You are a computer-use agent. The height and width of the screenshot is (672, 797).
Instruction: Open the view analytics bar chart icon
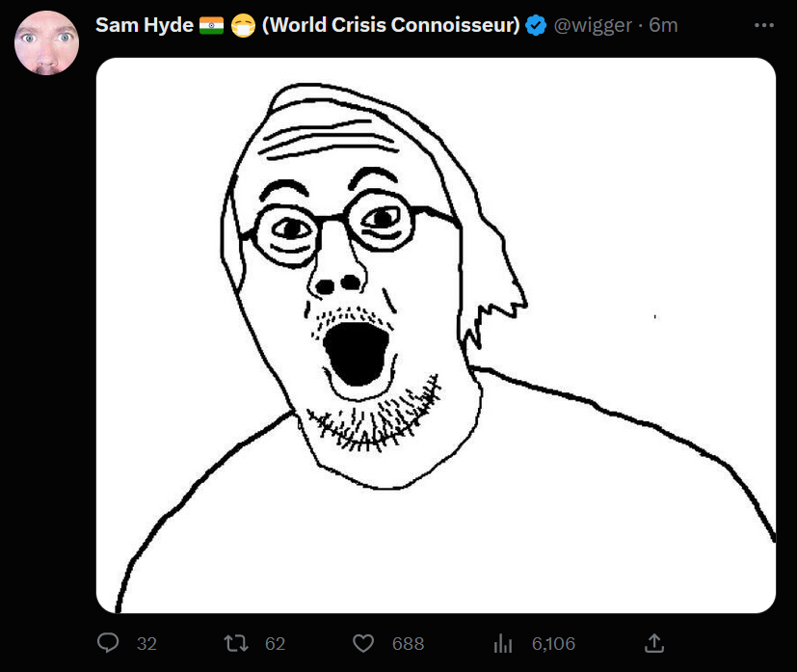503,643
